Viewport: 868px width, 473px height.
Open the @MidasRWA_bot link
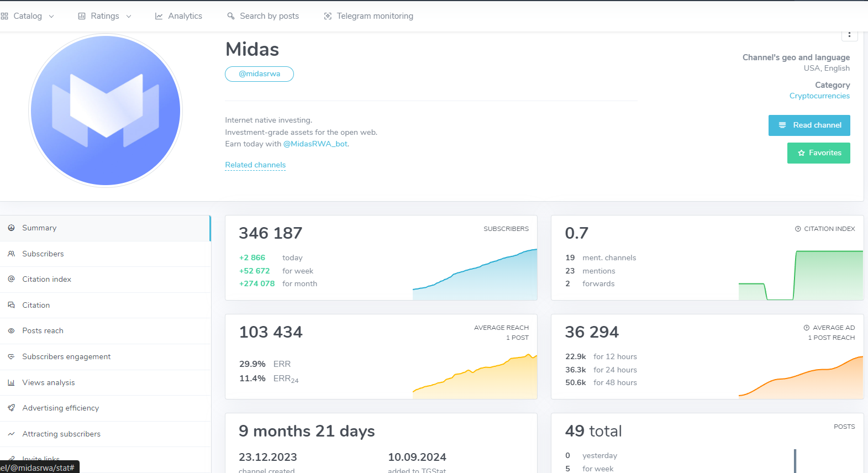click(315, 144)
